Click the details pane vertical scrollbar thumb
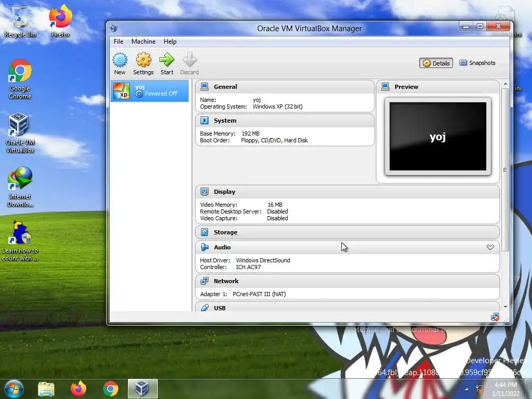Image resolution: width=532 pixels, height=399 pixels. [x=505, y=170]
